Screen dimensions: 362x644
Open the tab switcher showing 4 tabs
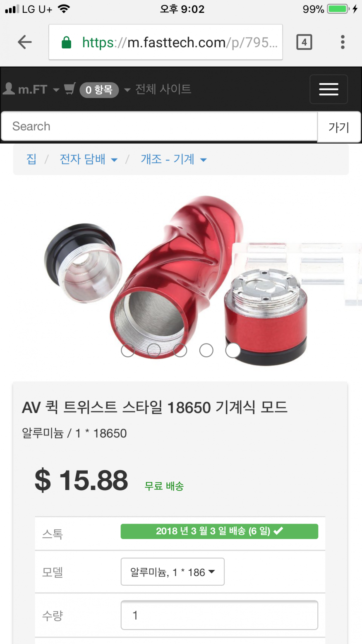click(304, 42)
